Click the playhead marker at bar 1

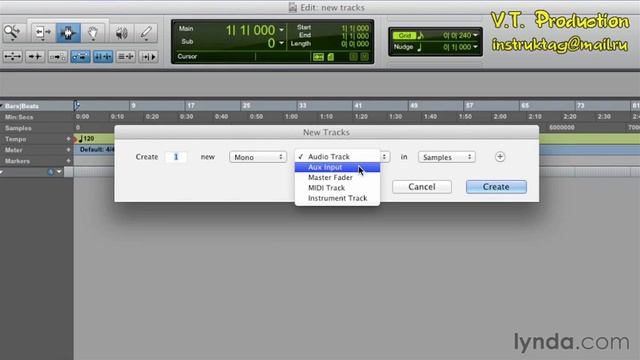[77, 106]
